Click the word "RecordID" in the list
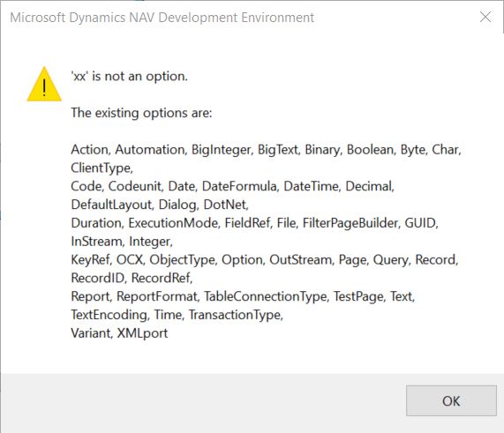504x433 pixels. tap(97, 278)
